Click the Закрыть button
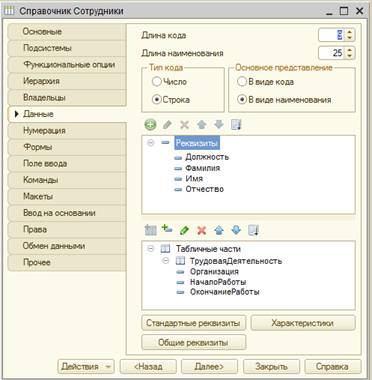The width and height of the screenshot is (372, 380). coord(271,367)
